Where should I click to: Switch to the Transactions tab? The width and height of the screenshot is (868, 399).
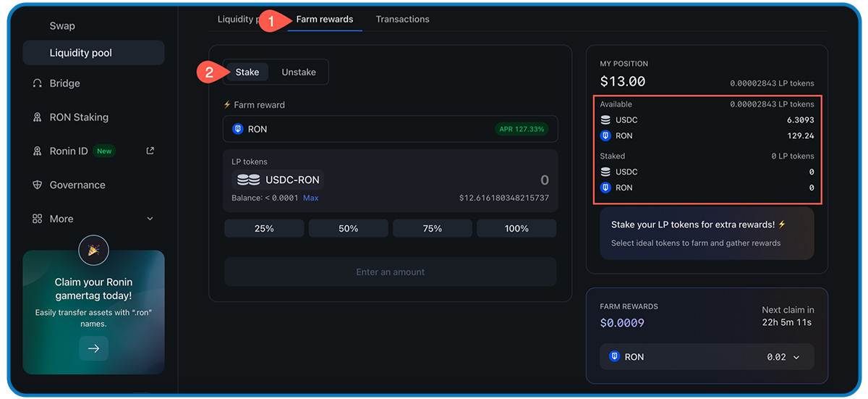403,19
